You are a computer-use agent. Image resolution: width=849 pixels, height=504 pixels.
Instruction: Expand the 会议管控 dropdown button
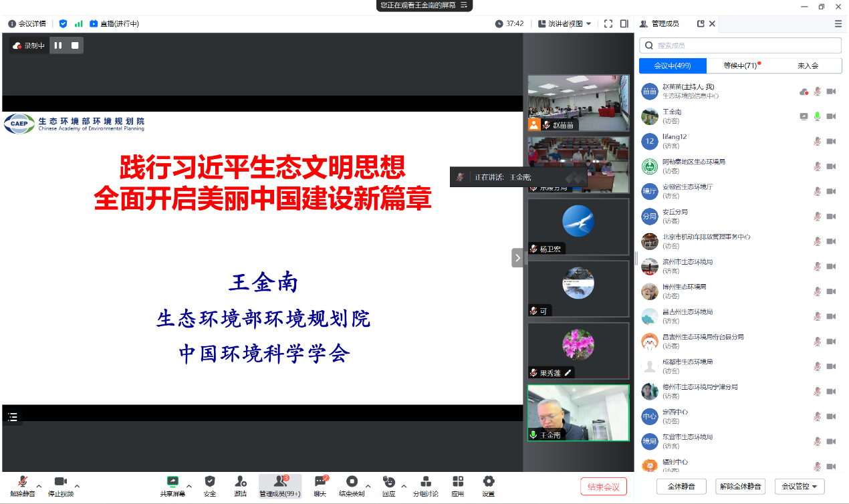pos(800,487)
